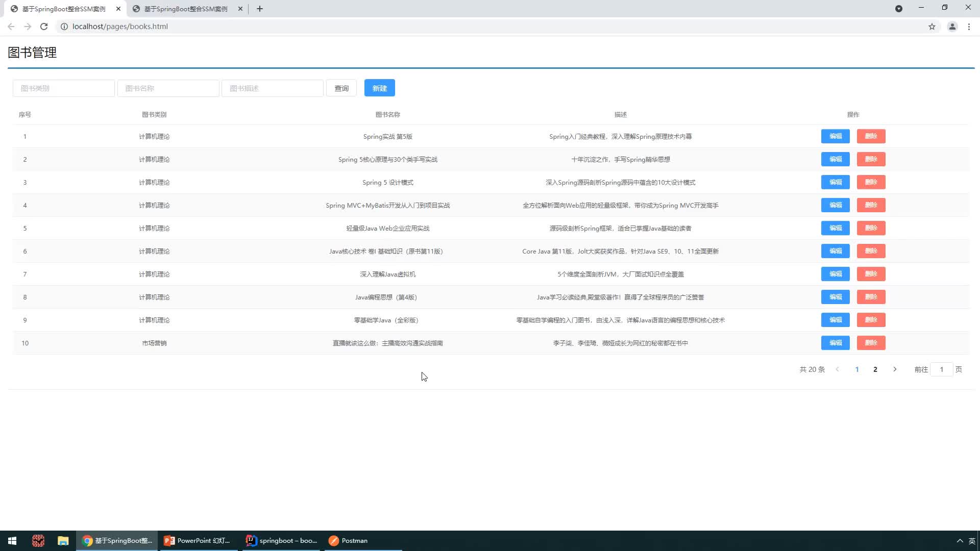Toggle the 英 input method indicator
This screenshot has height=551, width=980.
pos(972,541)
